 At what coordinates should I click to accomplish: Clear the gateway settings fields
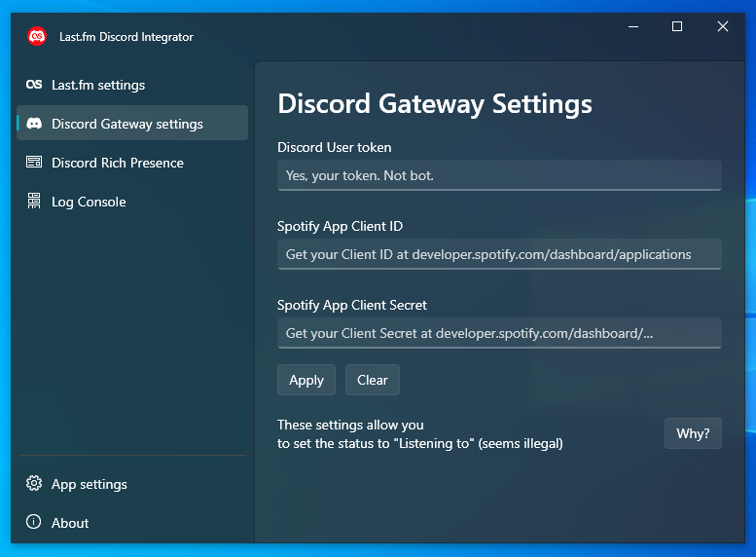click(x=373, y=380)
